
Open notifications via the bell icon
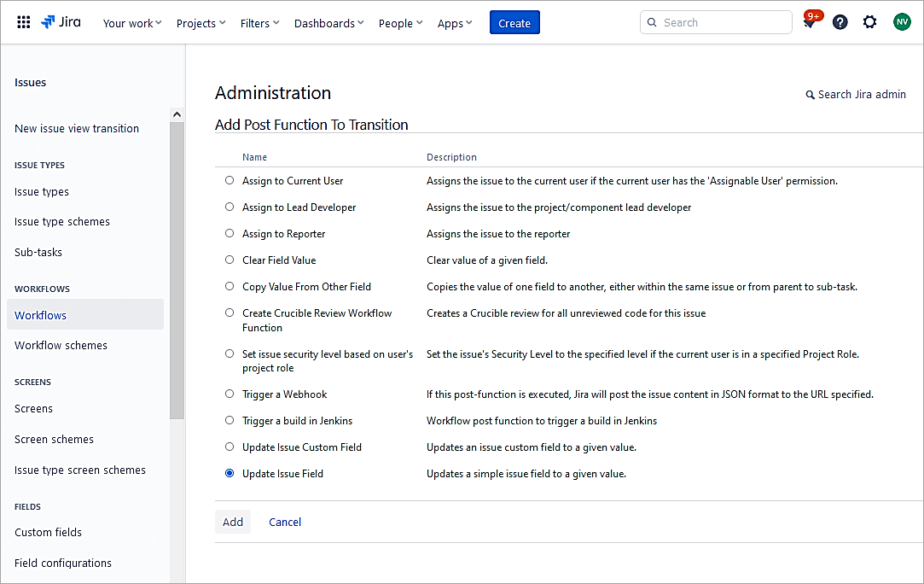(x=808, y=23)
